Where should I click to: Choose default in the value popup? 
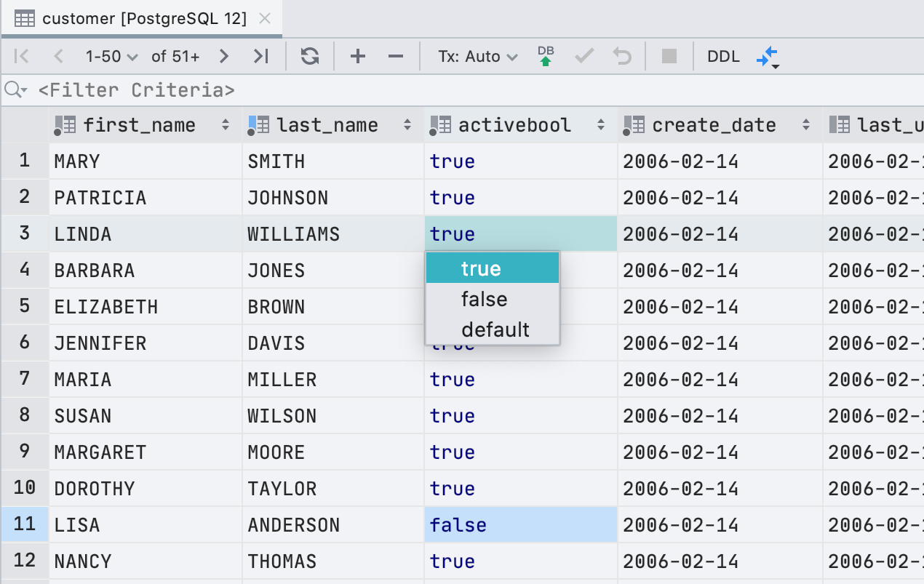point(493,329)
